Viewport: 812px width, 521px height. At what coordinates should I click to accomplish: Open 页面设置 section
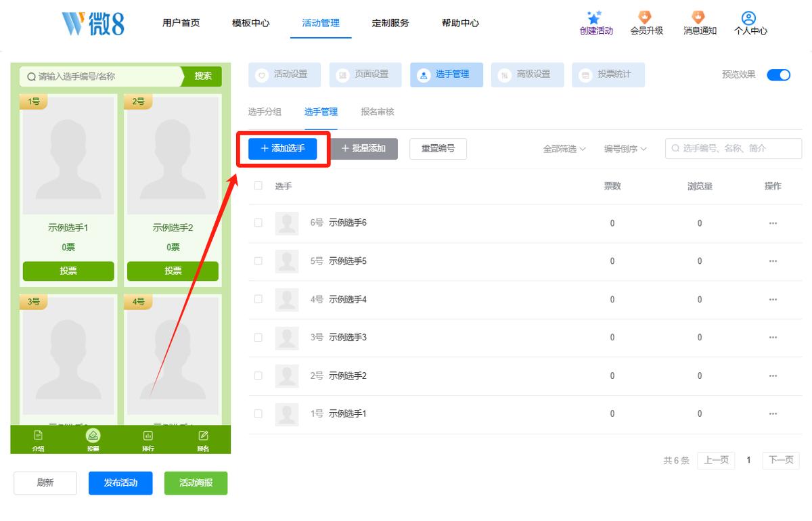point(365,75)
